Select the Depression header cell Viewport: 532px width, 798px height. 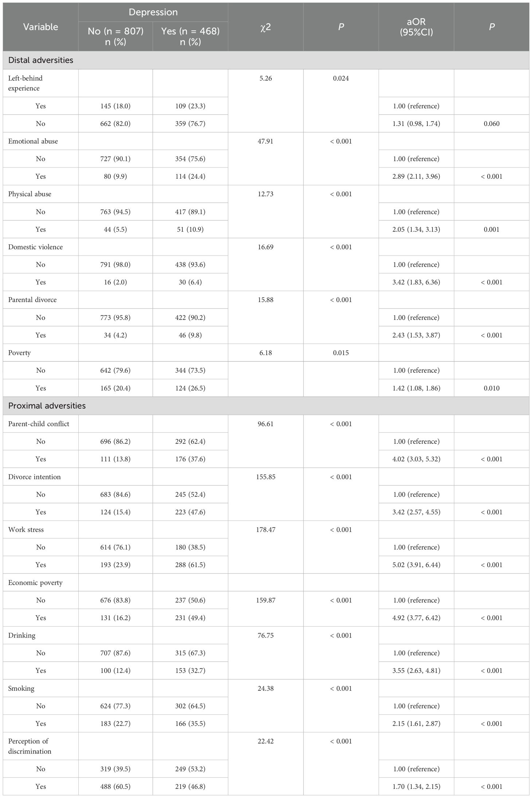point(153,12)
